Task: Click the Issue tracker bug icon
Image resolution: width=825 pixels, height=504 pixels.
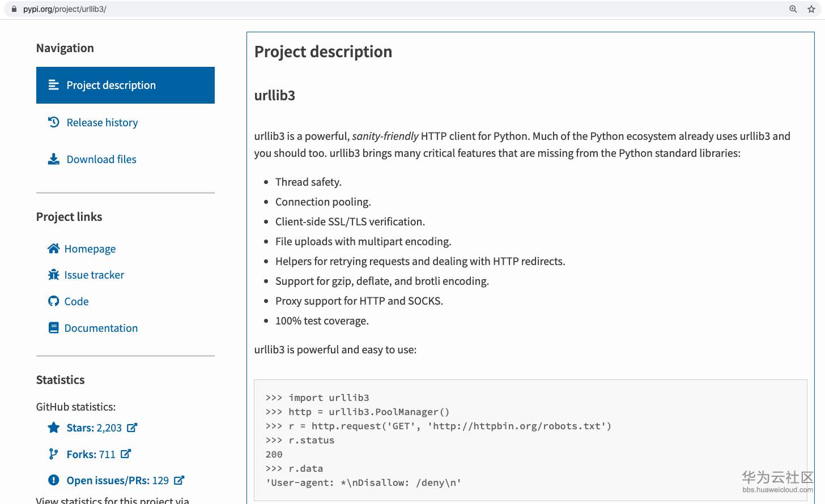Action: pyautogui.click(x=54, y=275)
